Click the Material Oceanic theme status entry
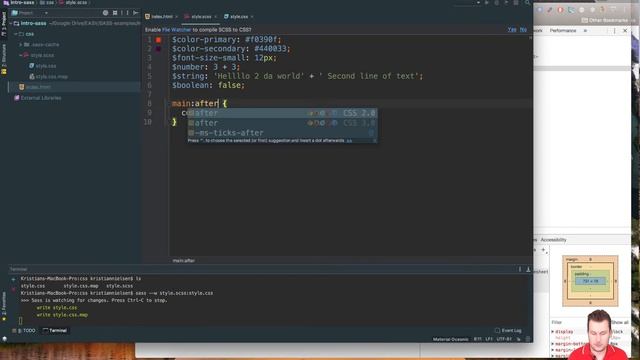This screenshot has width=640, height=360. tap(451, 339)
